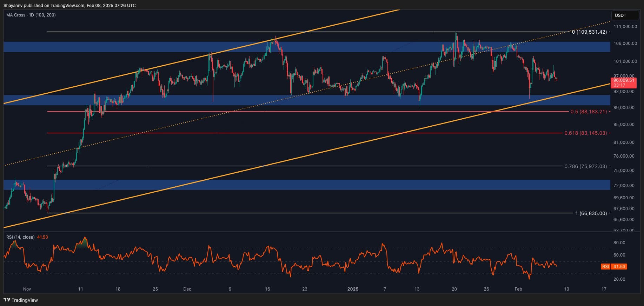Select the 0.786 Fibonacci level label
This screenshot has height=306, width=644.
point(585,166)
